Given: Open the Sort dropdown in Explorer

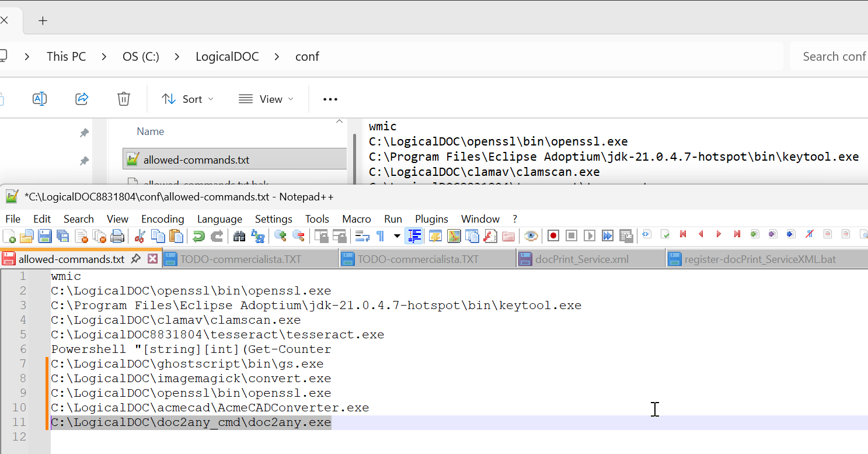Looking at the screenshot, I should 187,99.
